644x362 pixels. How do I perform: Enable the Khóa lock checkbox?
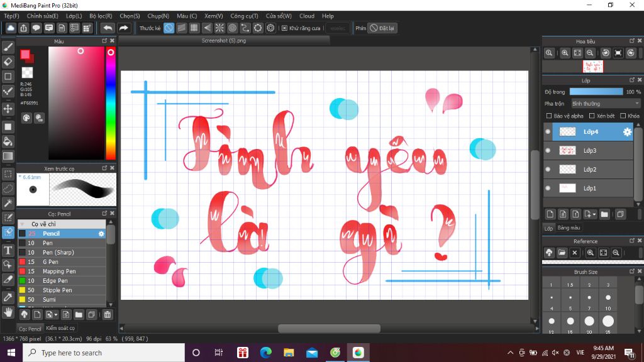[x=623, y=116]
